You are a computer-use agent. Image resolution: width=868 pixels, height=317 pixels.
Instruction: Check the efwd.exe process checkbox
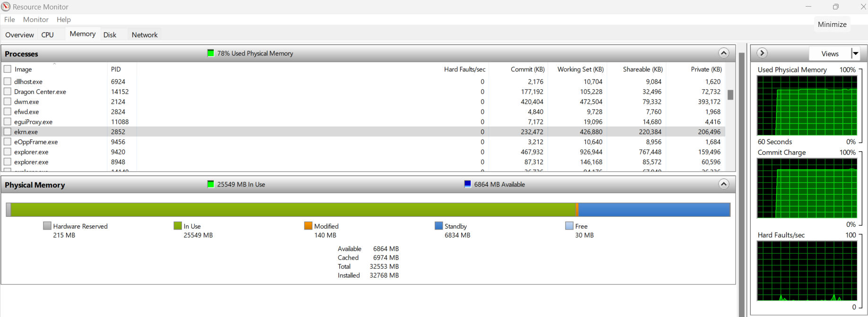8,111
